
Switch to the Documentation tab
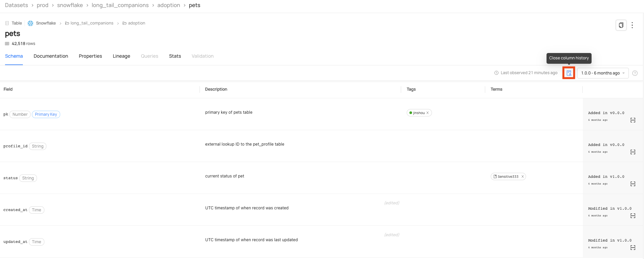[x=51, y=56]
